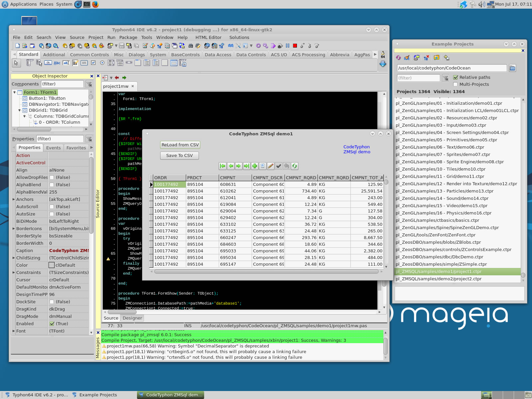This screenshot has height=399, width=532.
Task: Delete current record in DBNavigator
Action: click(263, 166)
